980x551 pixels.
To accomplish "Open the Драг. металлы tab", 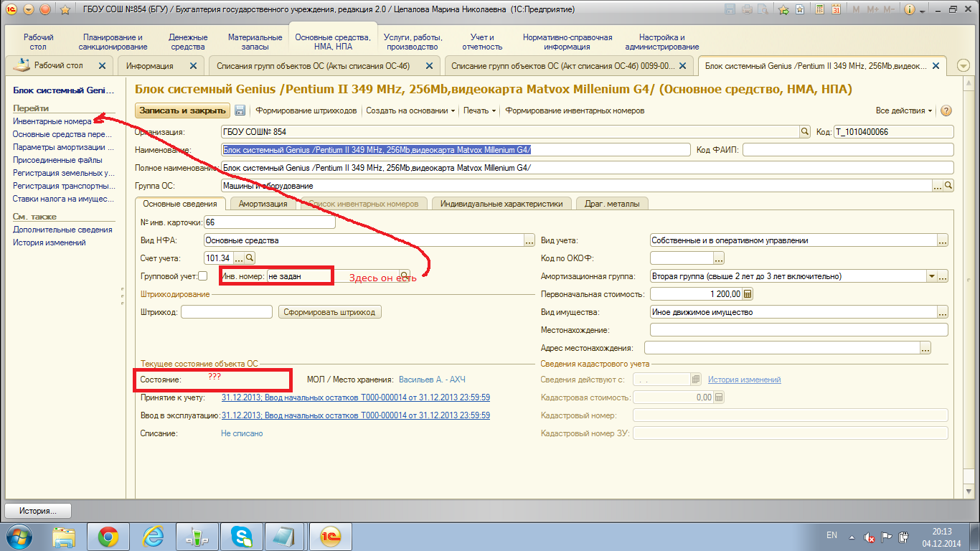I will 612,204.
